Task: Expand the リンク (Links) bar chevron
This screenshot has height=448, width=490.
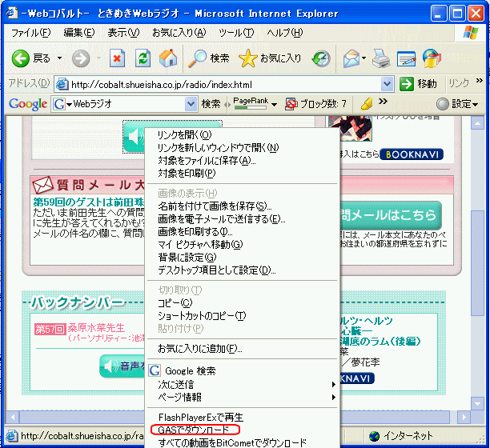Action: [x=479, y=81]
